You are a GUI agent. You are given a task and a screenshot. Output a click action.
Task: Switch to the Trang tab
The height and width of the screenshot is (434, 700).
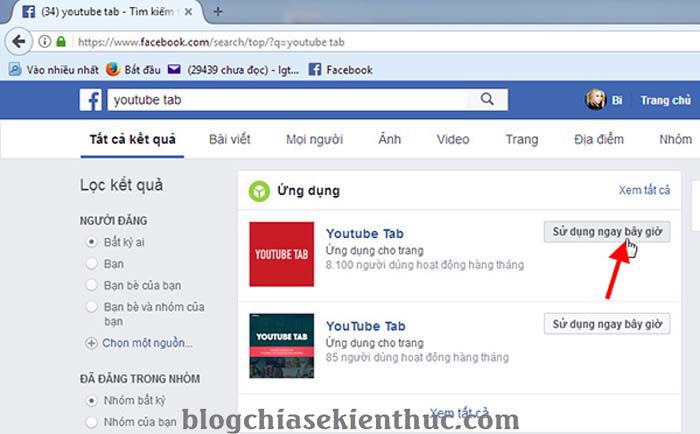click(521, 139)
